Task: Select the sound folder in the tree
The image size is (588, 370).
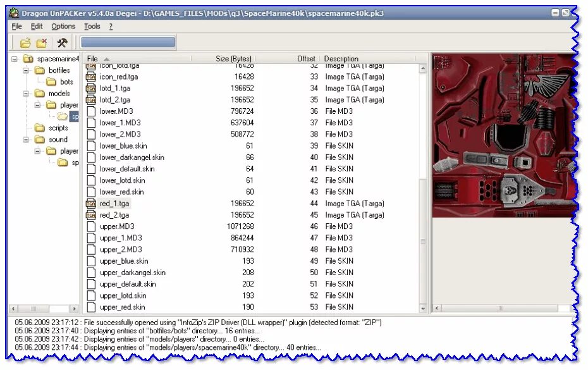Action: (58, 140)
